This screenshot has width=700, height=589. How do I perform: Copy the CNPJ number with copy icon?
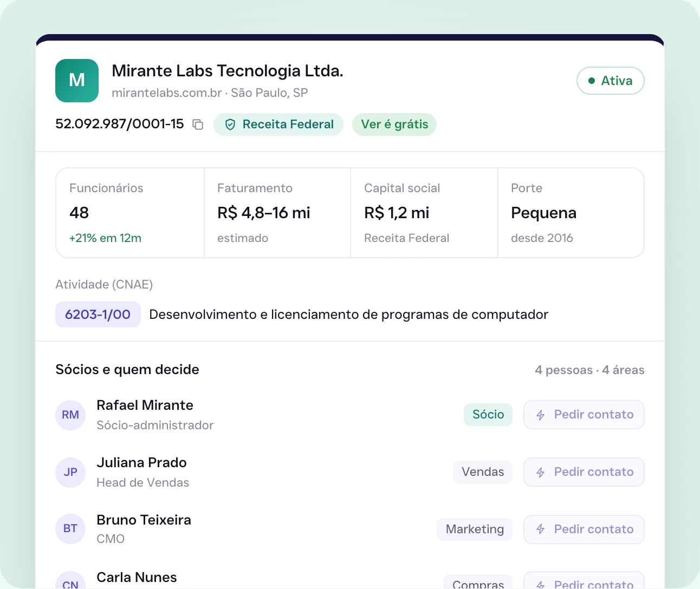click(198, 125)
